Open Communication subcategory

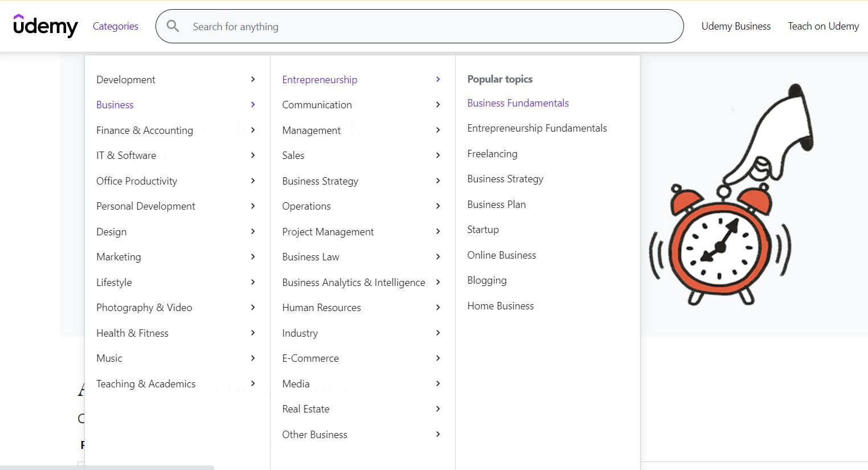click(x=317, y=105)
